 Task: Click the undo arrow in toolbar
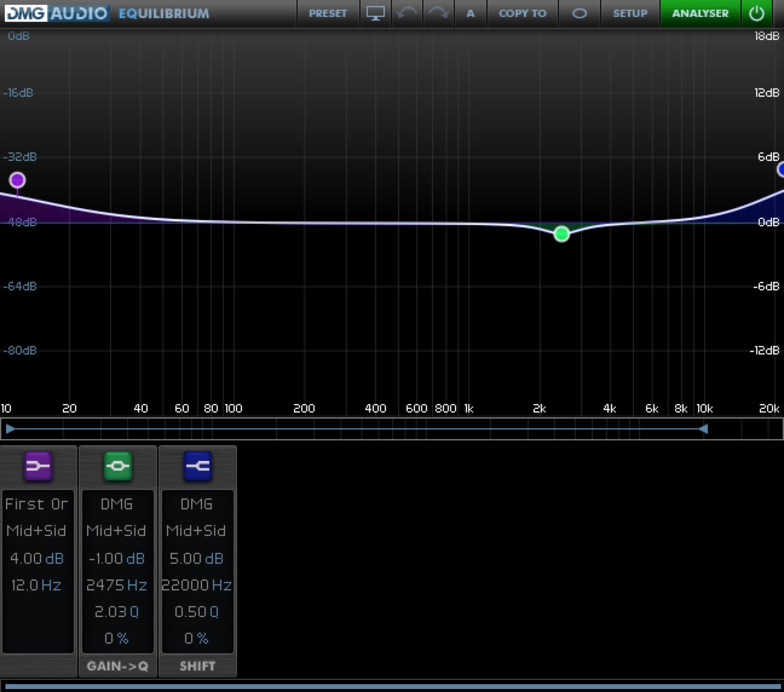[x=407, y=13]
